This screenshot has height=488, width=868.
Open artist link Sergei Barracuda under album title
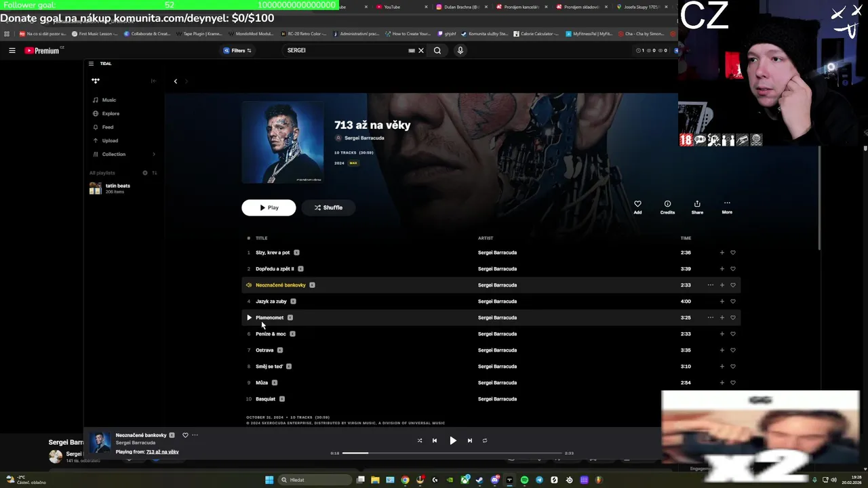[364, 138]
